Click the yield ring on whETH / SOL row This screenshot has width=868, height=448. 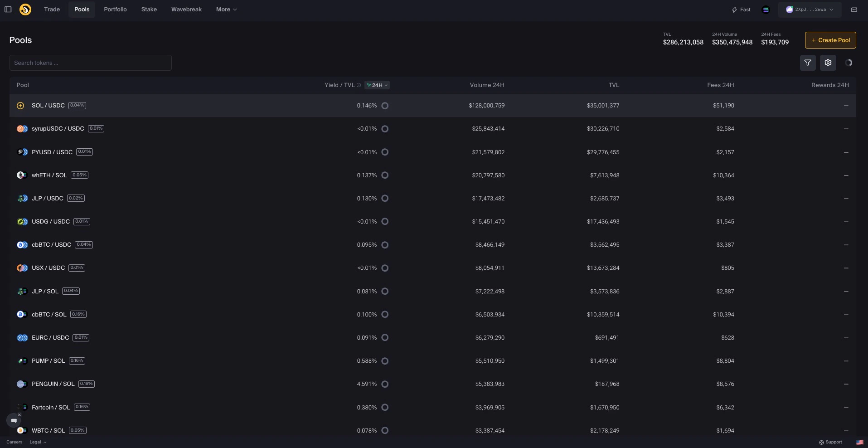coord(385,175)
